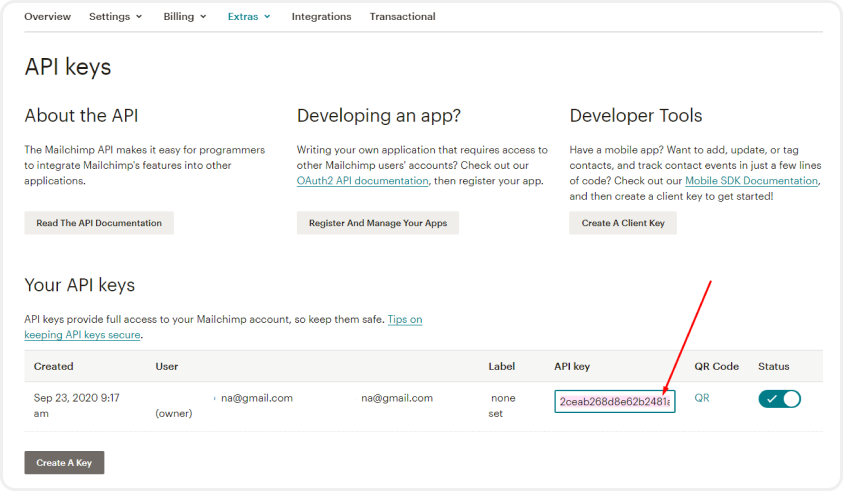Screen dimensions: 843x491
Task: Click the Create A Key button
Action: pos(64,462)
